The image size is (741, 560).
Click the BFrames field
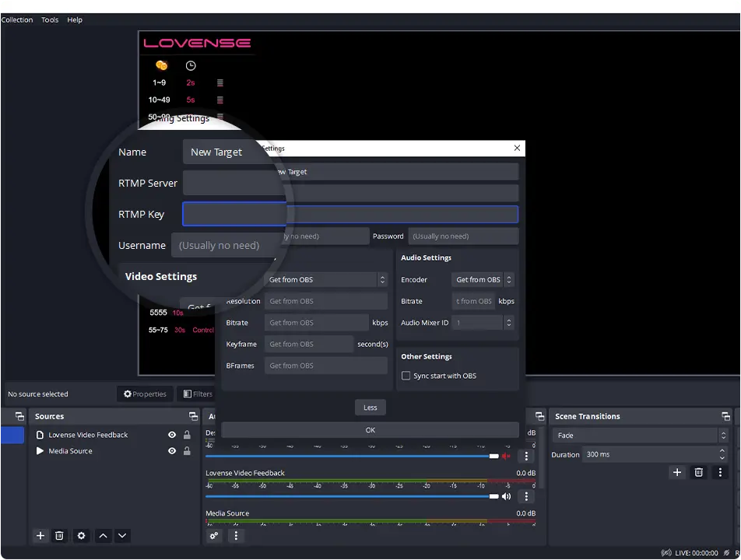point(326,366)
